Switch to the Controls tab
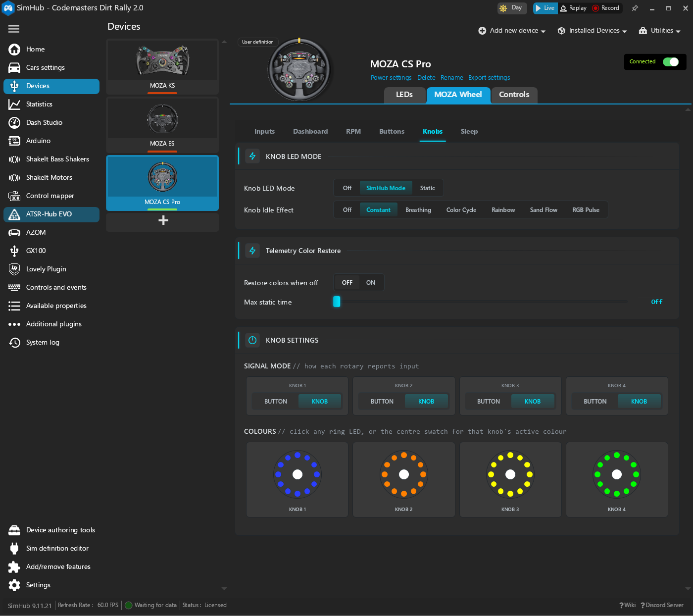The width and height of the screenshot is (693, 616). [x=514, y=95]
